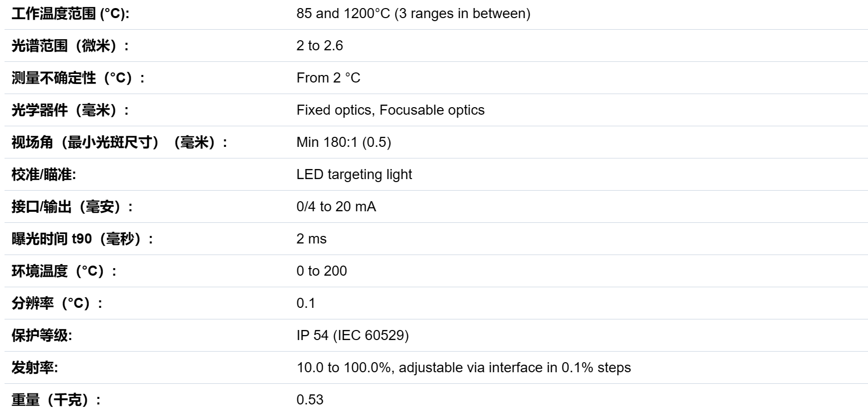Click the LED targeting light text
Image resolution: width=868 pixels, height=415 pixels.
tap(354, 175)
